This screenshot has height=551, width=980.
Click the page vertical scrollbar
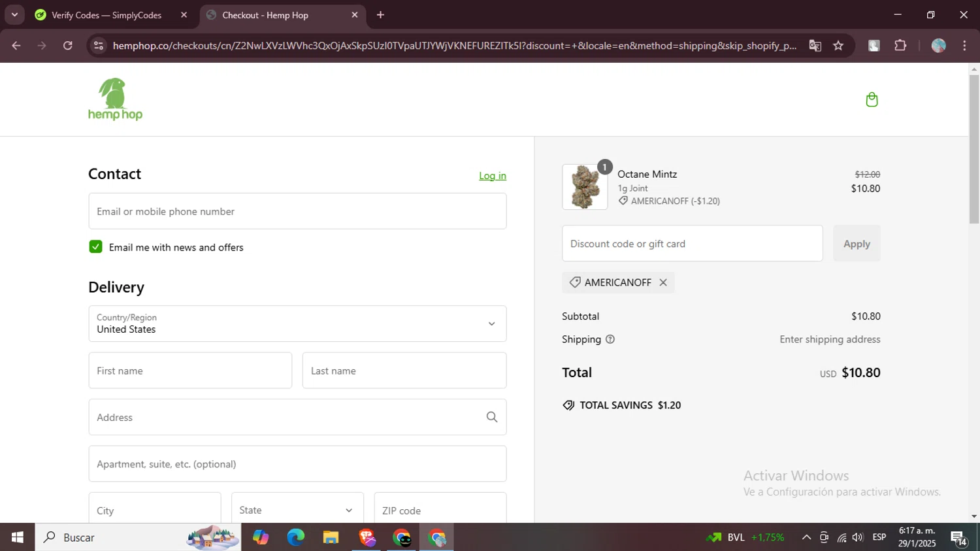[x=974, y=149]
